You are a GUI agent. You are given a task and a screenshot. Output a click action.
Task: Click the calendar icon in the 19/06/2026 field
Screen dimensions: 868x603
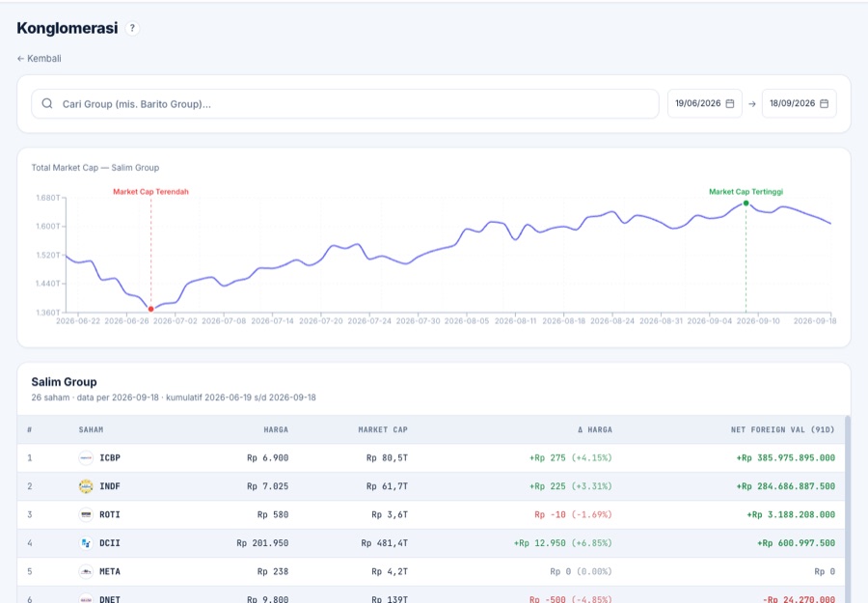730,103
